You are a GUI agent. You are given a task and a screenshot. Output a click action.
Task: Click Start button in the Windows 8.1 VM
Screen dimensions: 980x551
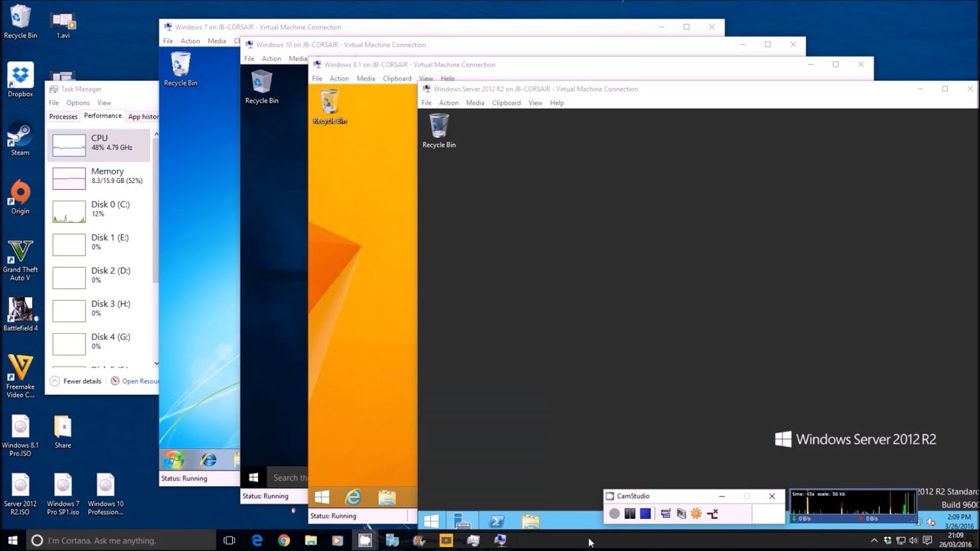click(322, 497)
